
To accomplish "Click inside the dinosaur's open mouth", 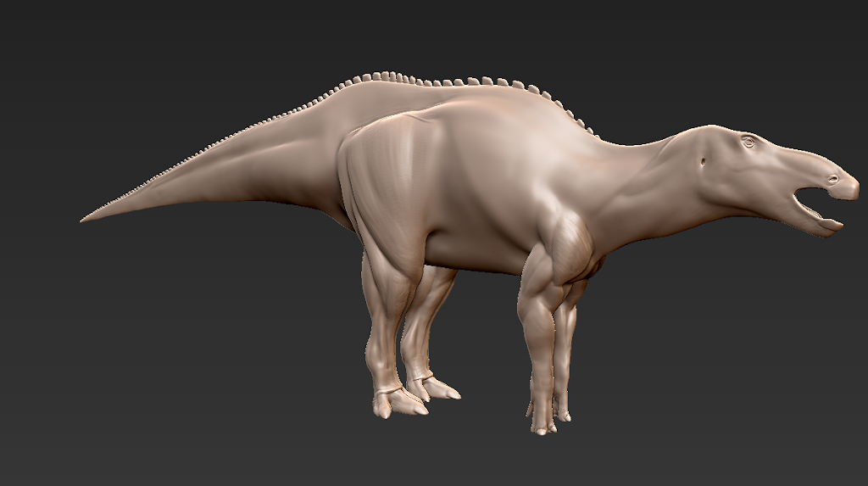I will click(810, 202).
